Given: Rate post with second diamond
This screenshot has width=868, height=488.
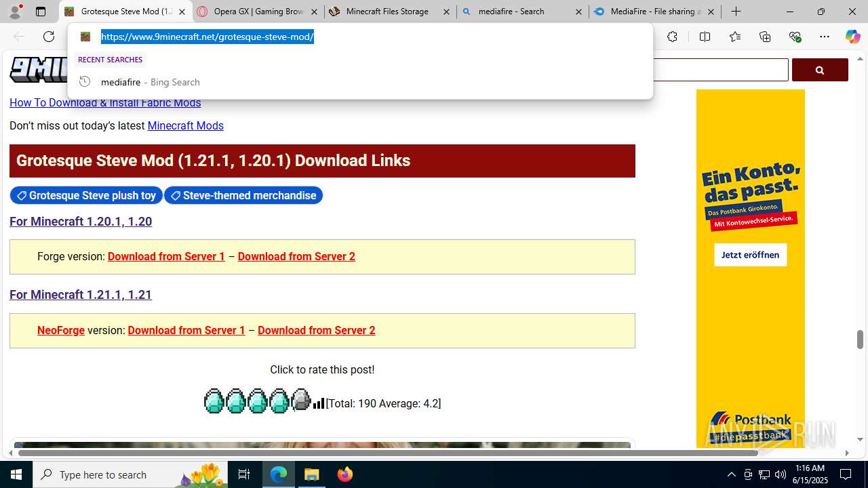Looking at the screenshot, I should [236, 401].
